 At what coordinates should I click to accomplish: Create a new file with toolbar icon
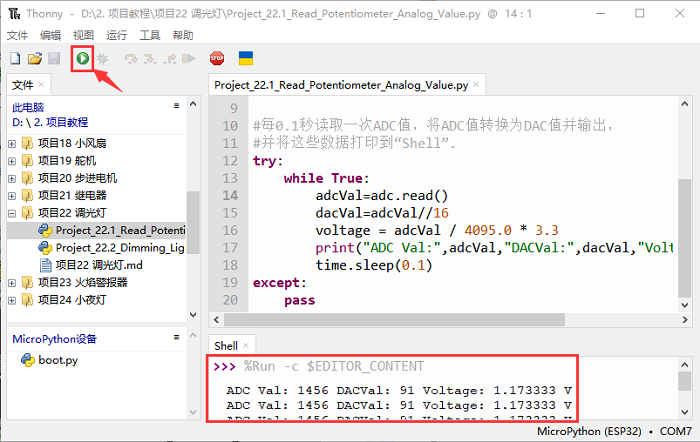coord(14,59)
